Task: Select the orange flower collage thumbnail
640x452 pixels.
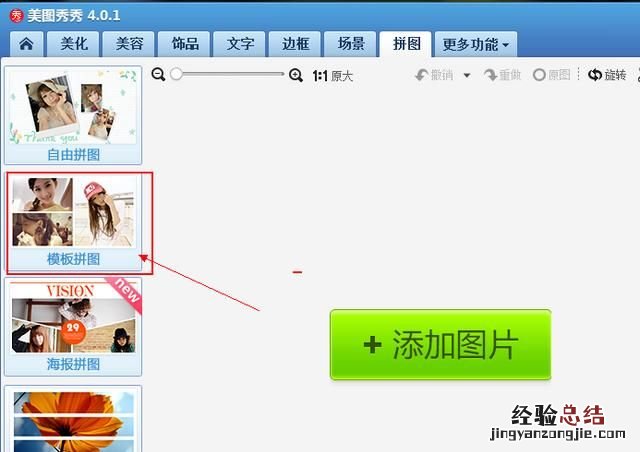Action: (x=73, y=419)
